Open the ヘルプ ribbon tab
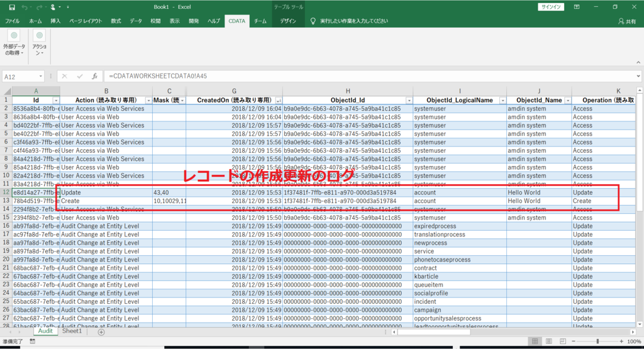This screenshot has height=349, width=644. [x=214, y=21]
